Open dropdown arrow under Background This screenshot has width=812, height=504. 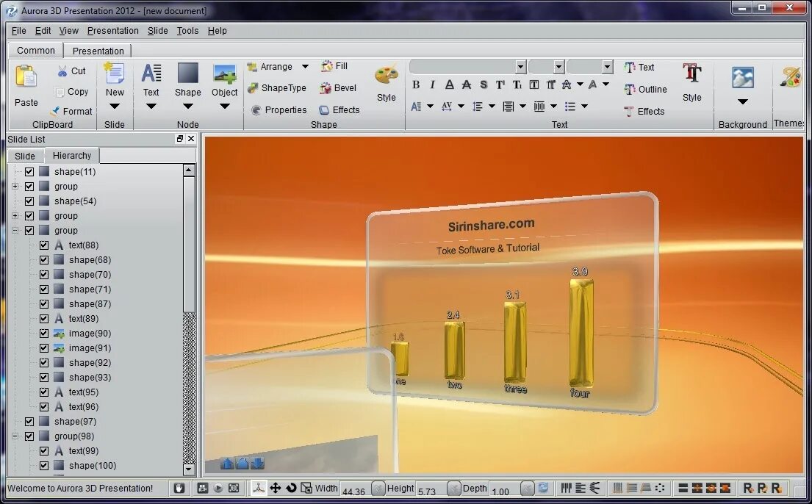[x=743, y=101]
